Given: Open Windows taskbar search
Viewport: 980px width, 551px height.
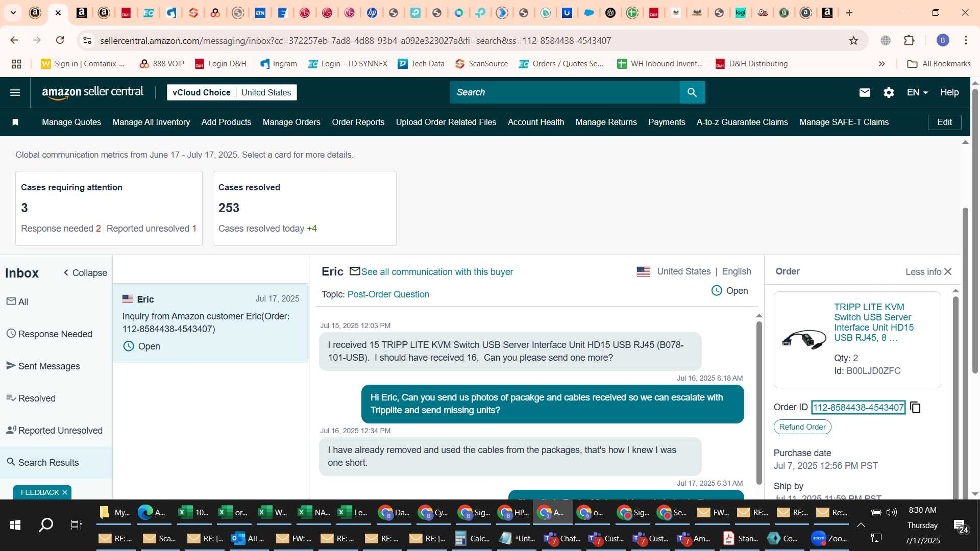Looking at the screenshot, I should [46, 524].
